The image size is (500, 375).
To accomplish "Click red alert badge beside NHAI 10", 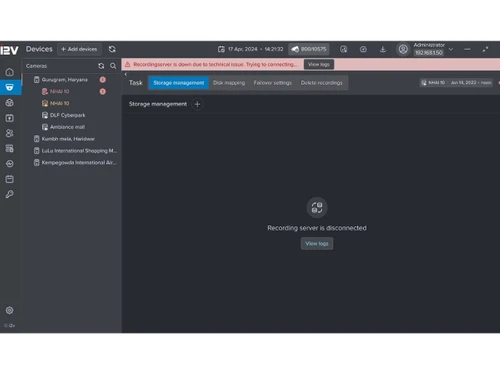I will (103, 91).
